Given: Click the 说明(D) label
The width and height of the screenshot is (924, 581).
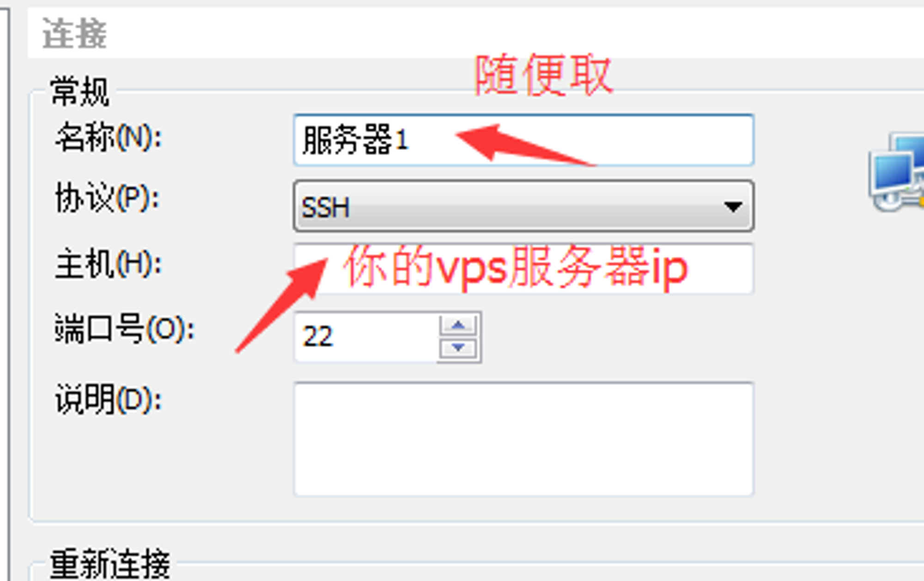Looking at the screenshot, I should (x=109, y=399).
